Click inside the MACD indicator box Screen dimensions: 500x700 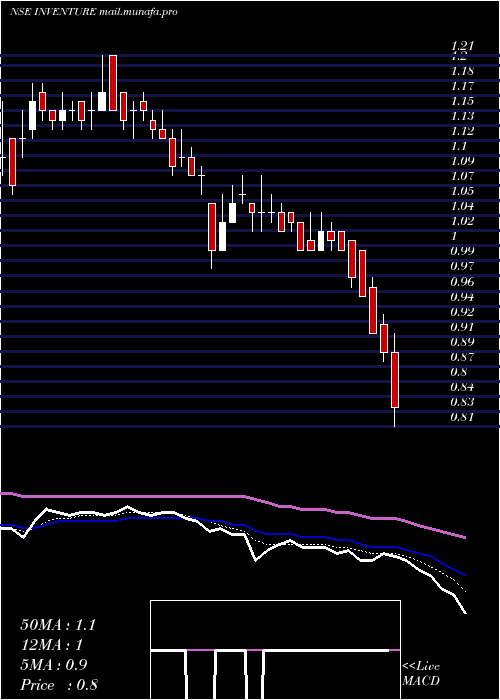point(275,650)
